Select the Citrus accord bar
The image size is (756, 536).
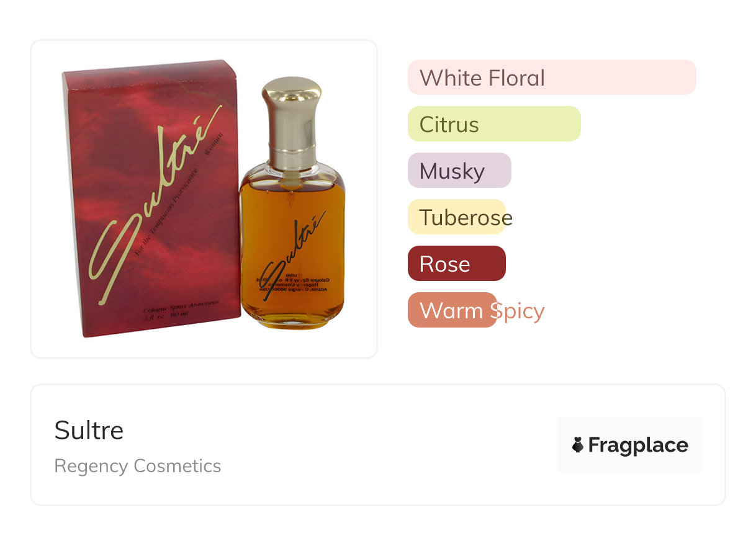[x=494, y=124]
